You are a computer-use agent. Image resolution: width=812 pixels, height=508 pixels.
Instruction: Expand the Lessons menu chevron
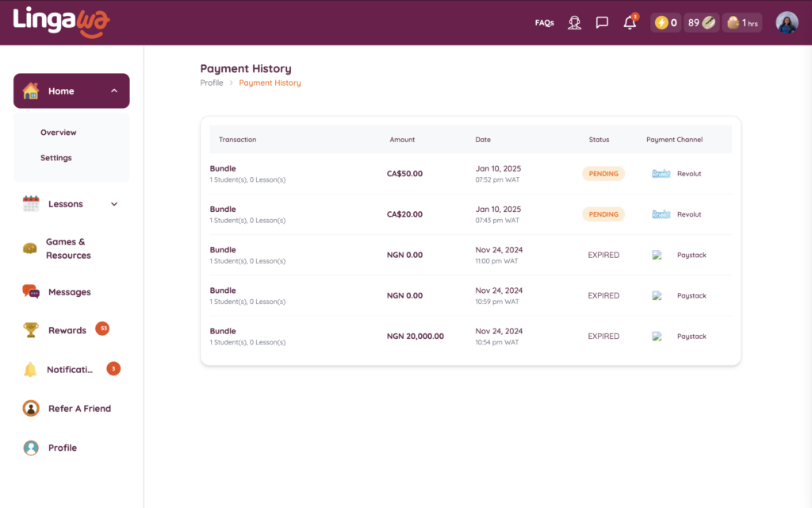114,204
